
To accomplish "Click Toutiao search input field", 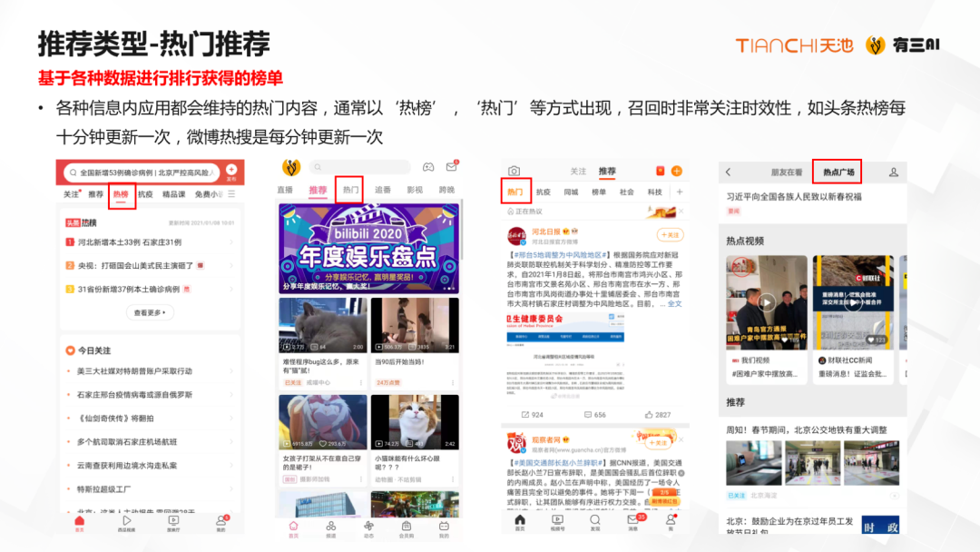I will [142, 172].
